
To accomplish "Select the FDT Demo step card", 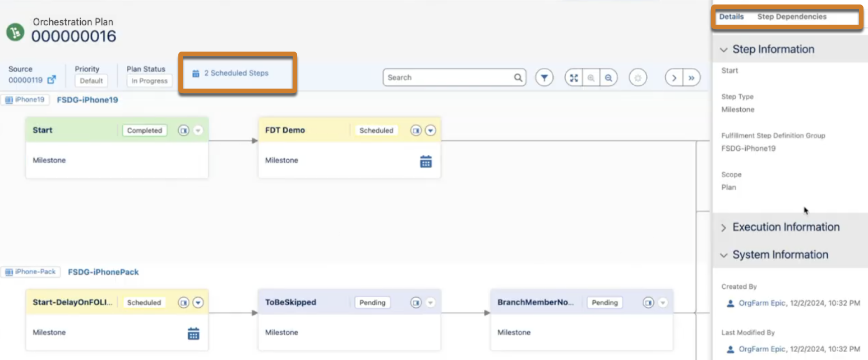I will pyautogui.click(x=349, y=147).
